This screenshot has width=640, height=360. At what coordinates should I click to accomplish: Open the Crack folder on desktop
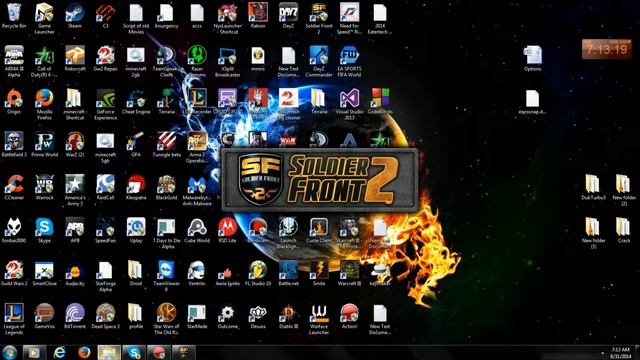(x=624, y=231)
